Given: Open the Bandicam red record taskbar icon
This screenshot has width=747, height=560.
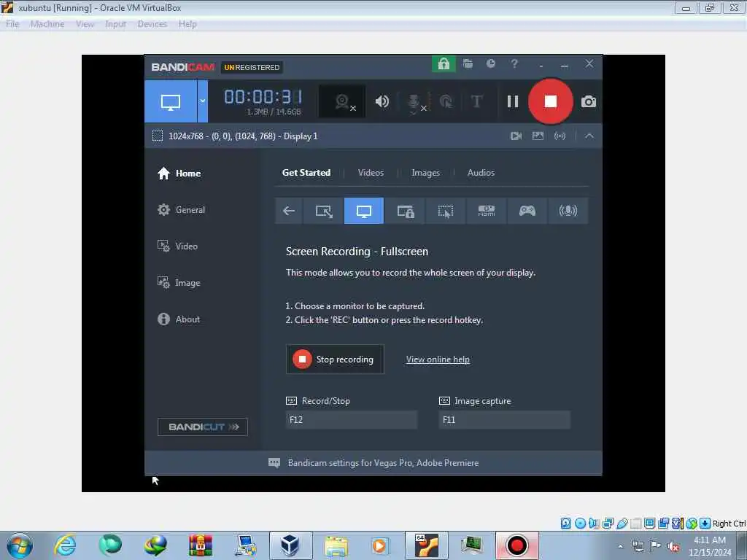Looking at the screenshot, I should point(517,545).
